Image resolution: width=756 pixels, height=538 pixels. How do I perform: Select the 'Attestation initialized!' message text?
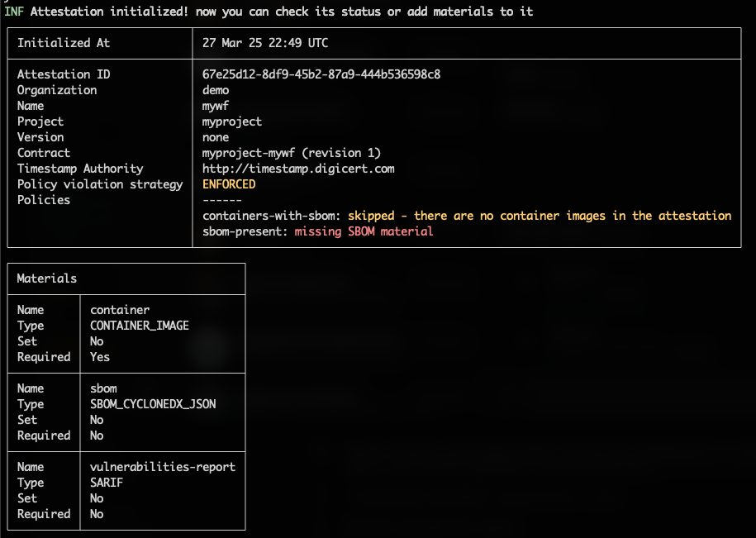[x=109, y=12]
